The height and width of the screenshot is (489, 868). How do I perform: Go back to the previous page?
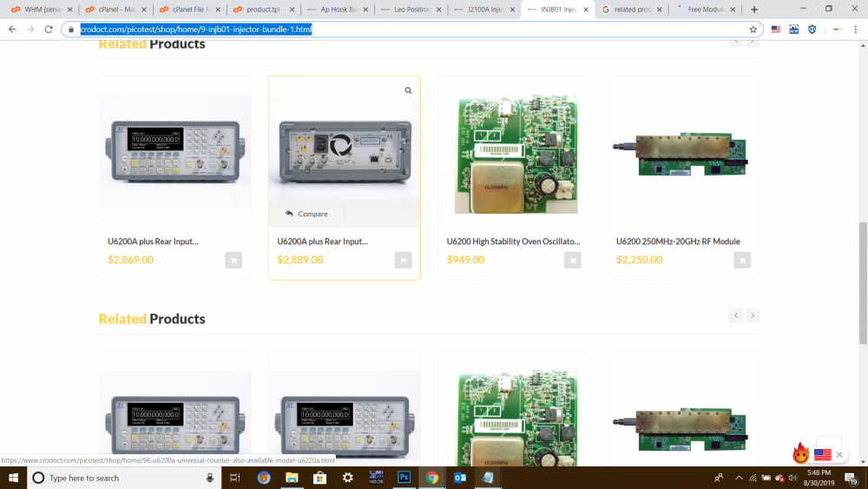12,30
